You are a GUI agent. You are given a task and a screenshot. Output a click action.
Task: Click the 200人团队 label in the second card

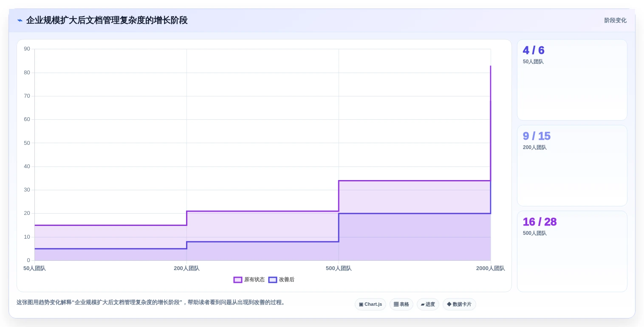pyautogui.click(x=534, y=147)
